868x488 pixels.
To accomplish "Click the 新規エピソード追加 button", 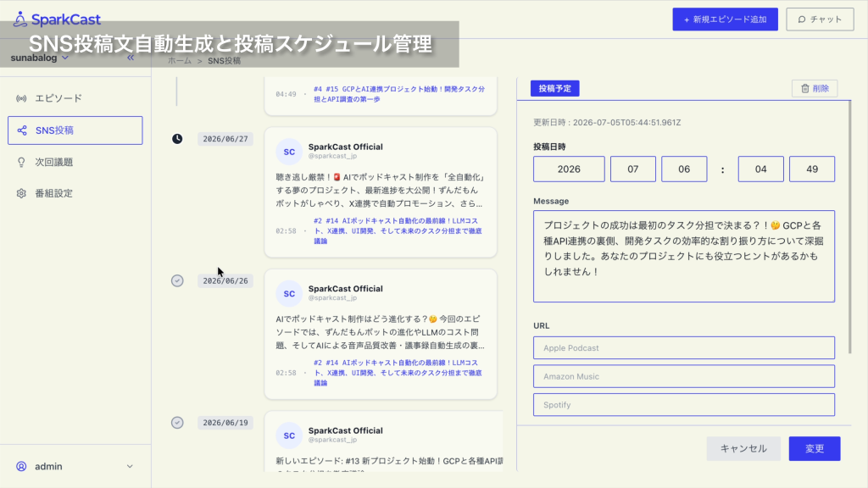I will 726,19.
